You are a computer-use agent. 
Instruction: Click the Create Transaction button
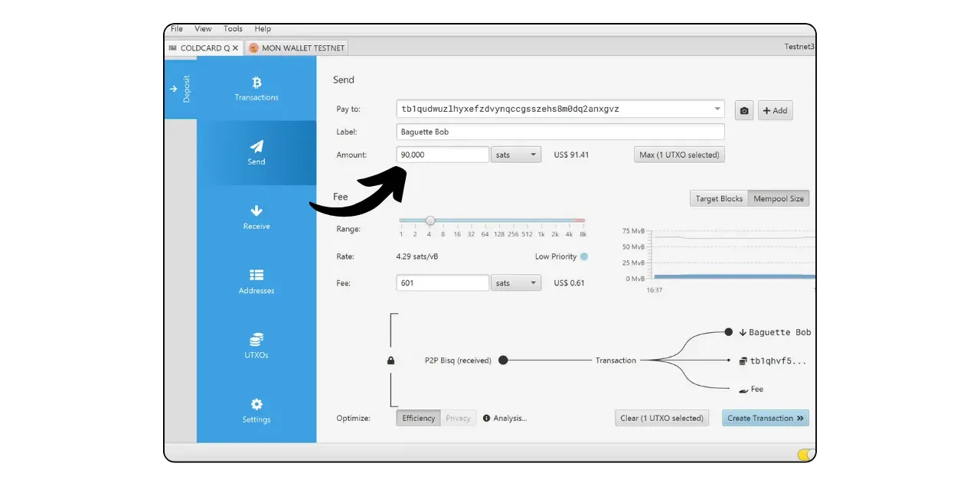pyautogui.click(x=765, y=419)
